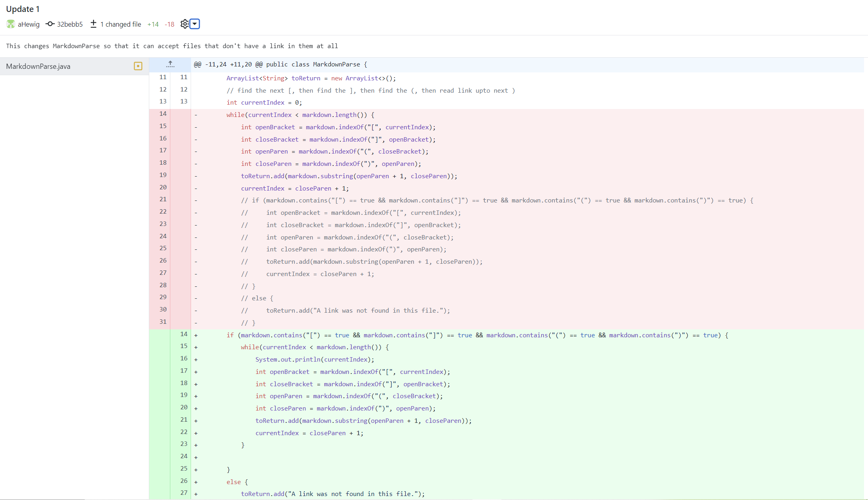Click the commit node icon
This screenshot has width=868, height=500.
pos(50,24)
